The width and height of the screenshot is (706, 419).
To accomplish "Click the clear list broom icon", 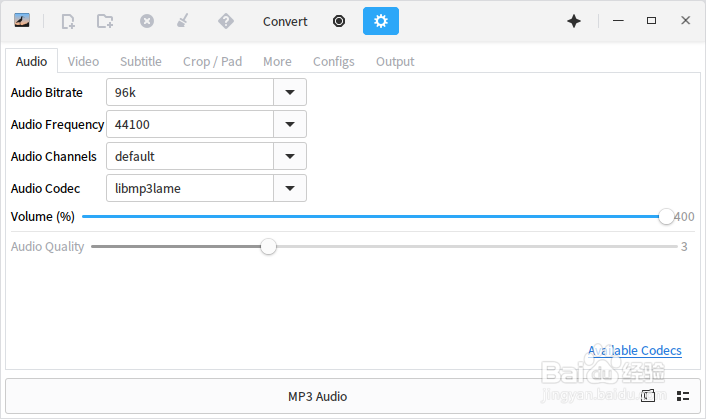I will point(182,21).
